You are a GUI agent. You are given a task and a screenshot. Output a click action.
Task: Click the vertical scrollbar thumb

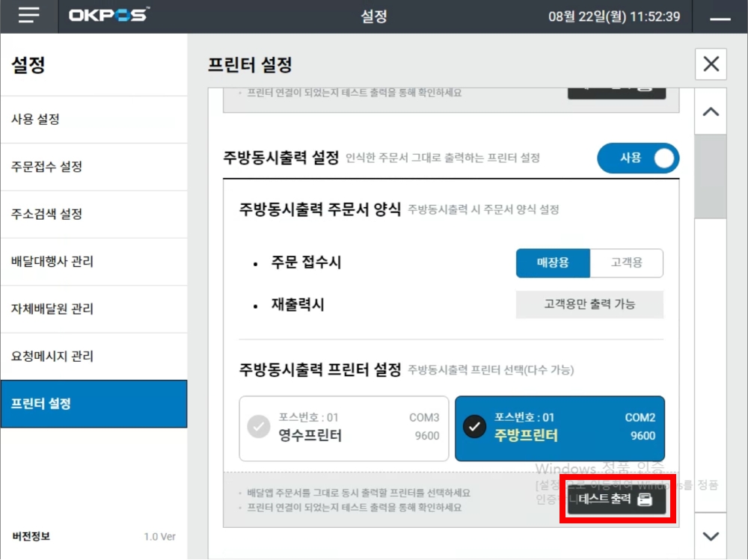click(710, 176)
